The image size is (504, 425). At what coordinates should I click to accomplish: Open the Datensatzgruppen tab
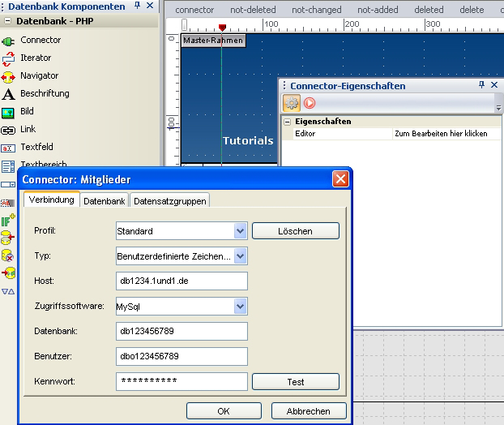click(x=169, y=200)
